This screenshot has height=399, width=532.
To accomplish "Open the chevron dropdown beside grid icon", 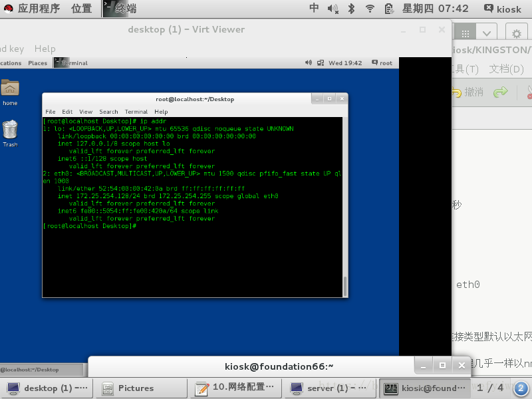I will [x=487, y=33].
